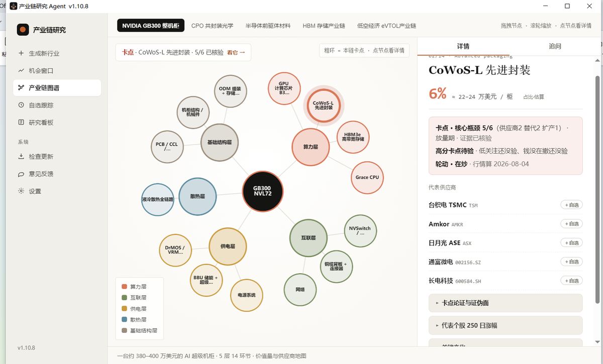
Task: Open 机会窗口 in the sidebar
Action: 57,71
